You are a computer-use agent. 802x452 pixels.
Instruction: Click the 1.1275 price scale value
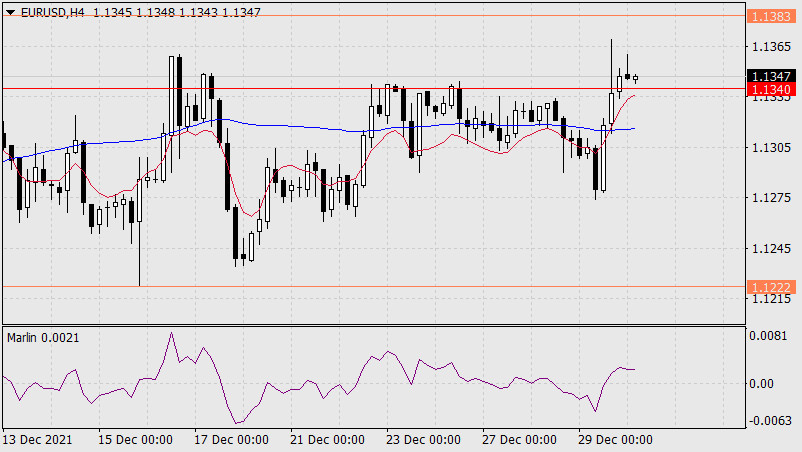click(x=771, y=197)
